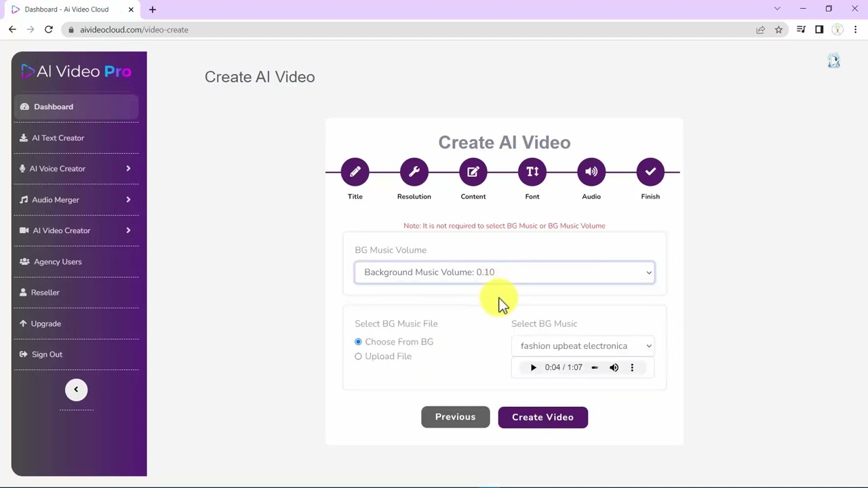Screen dimensions: 868x488
Task: Click the AI Video Pro logo
Action: [76, 71]
